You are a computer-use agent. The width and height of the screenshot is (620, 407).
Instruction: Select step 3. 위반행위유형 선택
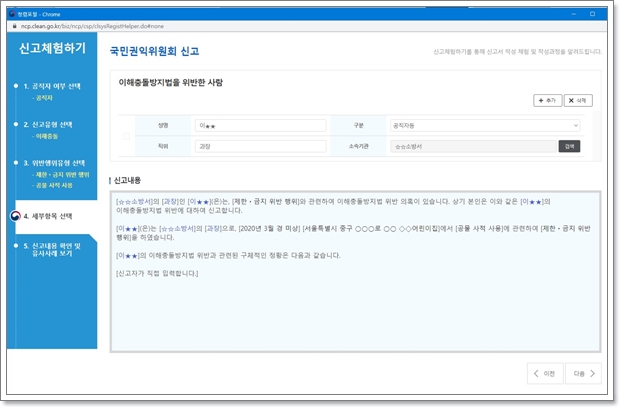click(54, 163)
